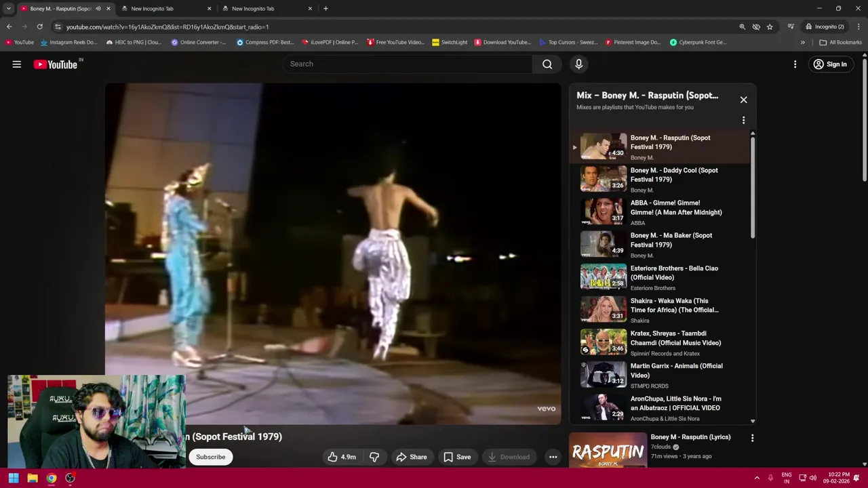Like the video with 4.9m likes
Image resolution: width=868 pixels, height=488 pixels.
pyautogui.click(x=342, y=457)
